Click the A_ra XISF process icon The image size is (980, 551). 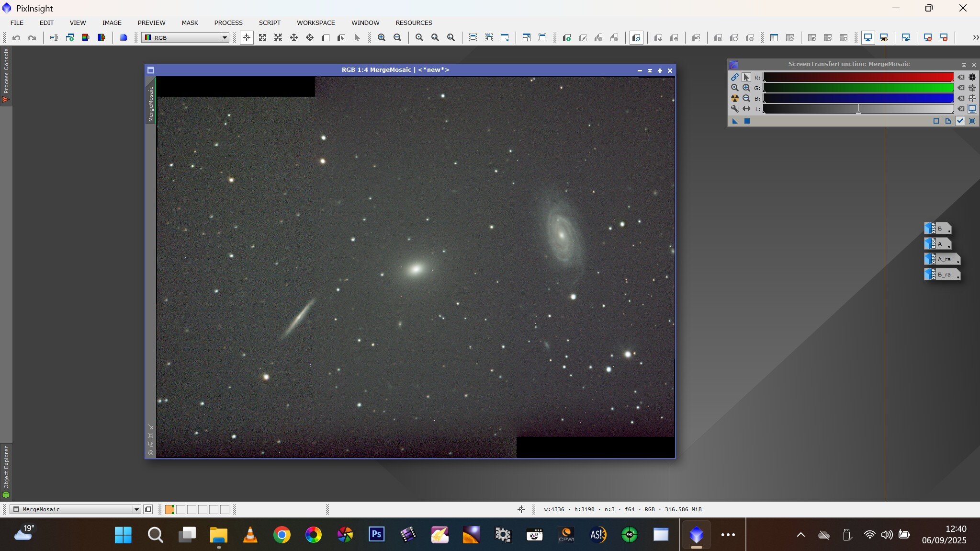tap(943, 259)
